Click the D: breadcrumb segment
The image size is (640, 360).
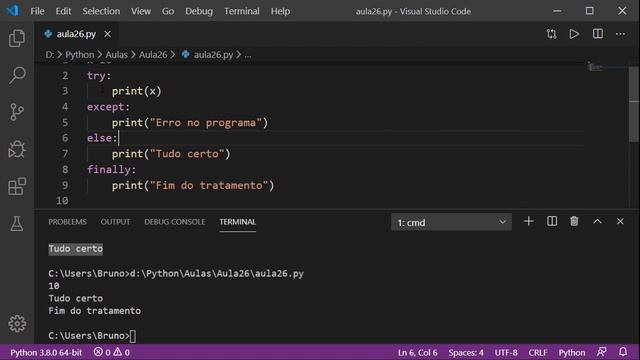tap(49, 55)
